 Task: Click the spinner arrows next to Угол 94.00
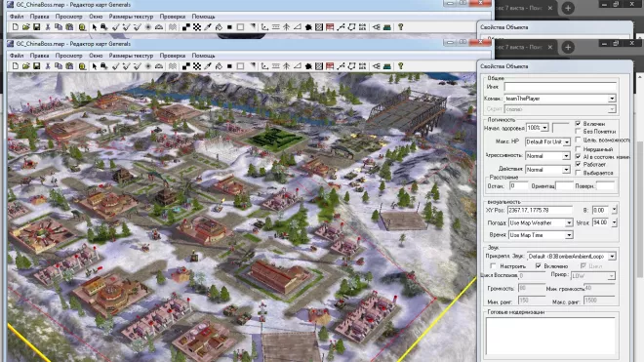(x=614, y=222)
